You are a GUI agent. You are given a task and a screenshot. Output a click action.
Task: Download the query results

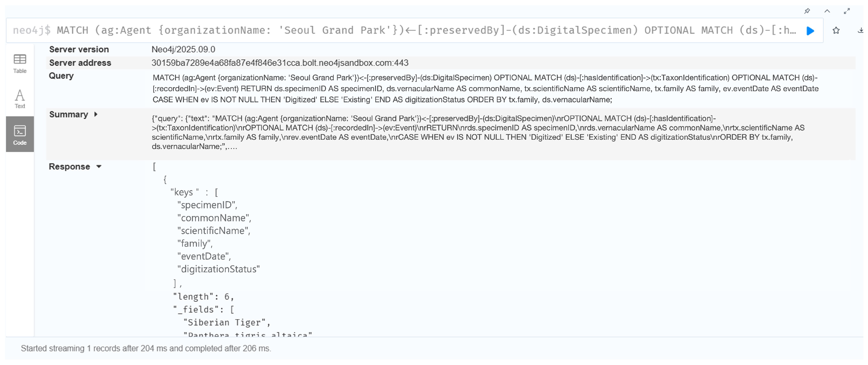tap(860, 31)
